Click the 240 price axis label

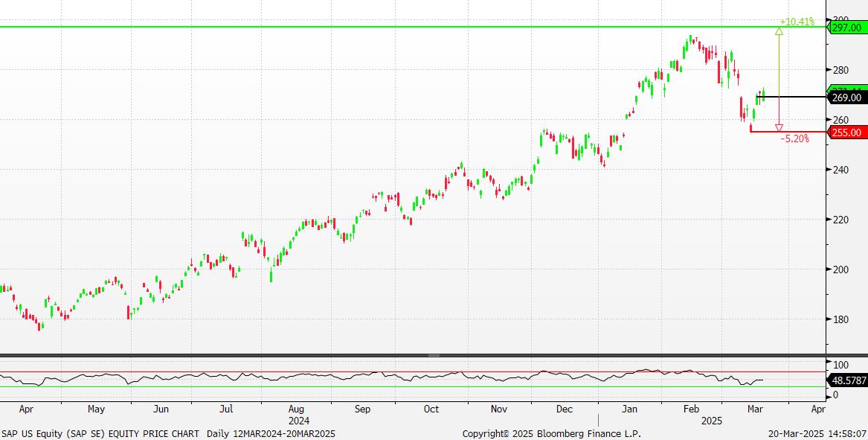(x=840, y=170)
